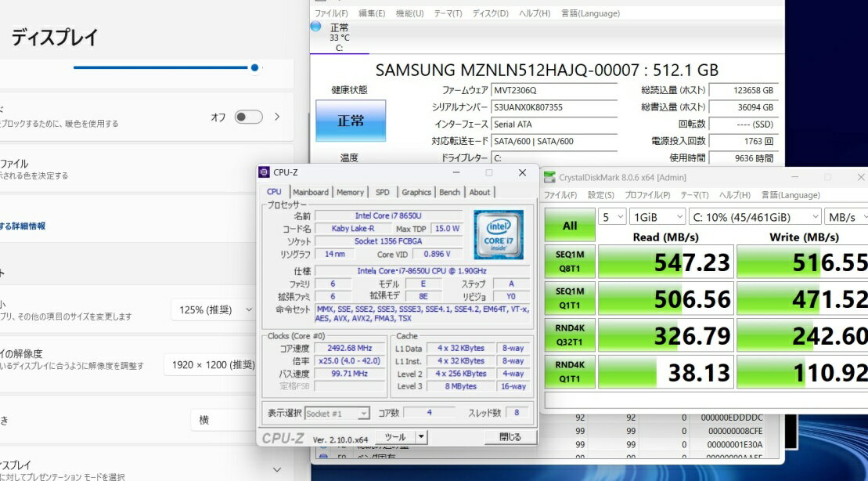Viewport: 868px width, 481px height.
Task: Open the night light settings chevron
Action: [x=277, y=117]
